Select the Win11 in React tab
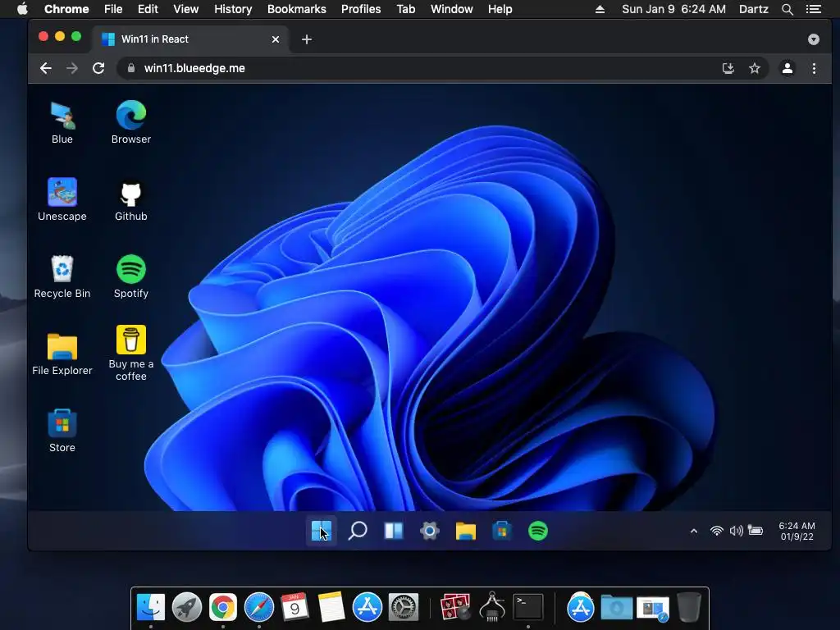 [190, 39]
